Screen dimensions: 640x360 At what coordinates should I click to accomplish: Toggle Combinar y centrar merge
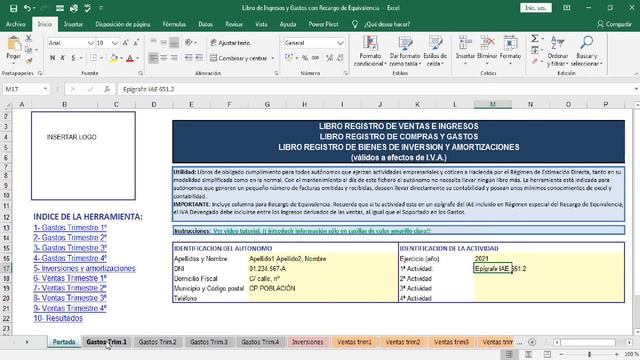coord(239,58)
